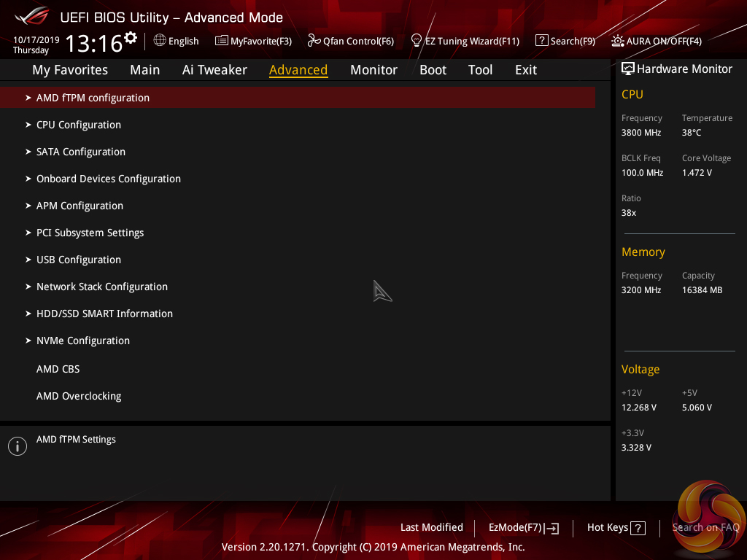Click the 10/17/2019 date text
Image resolution: width=747 pixels, height=560 pixels.
36,40
